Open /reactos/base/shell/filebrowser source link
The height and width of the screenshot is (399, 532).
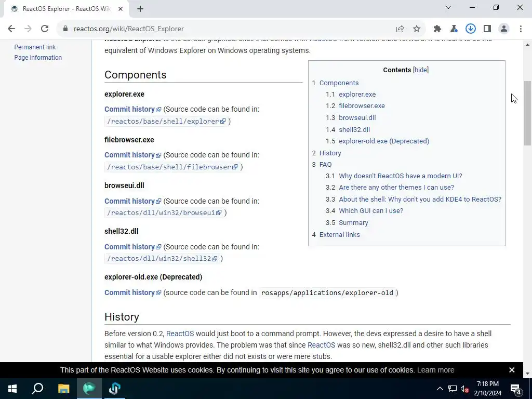click(172, 167)
